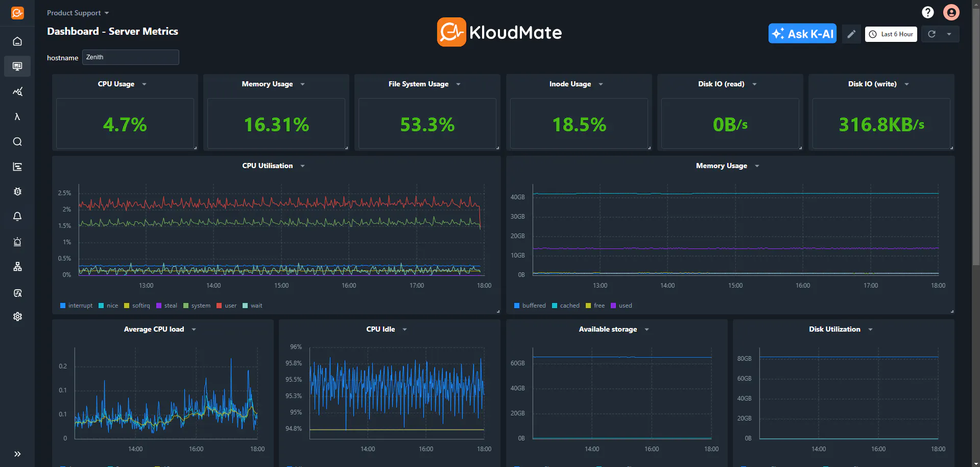This screenshot has width=980, height=467.
Task: Open the home page icon in sidebar
Action: pyautogui.click(x=17, y=41)
